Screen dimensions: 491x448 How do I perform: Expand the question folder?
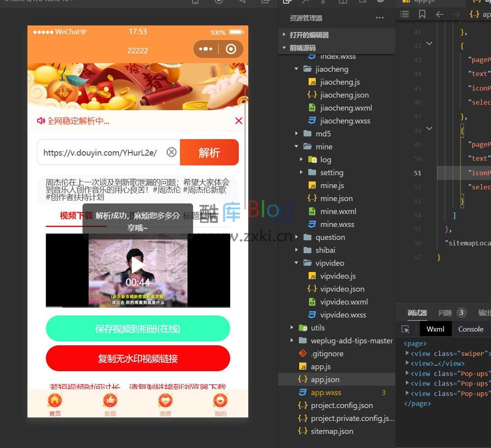pos(296,237)
